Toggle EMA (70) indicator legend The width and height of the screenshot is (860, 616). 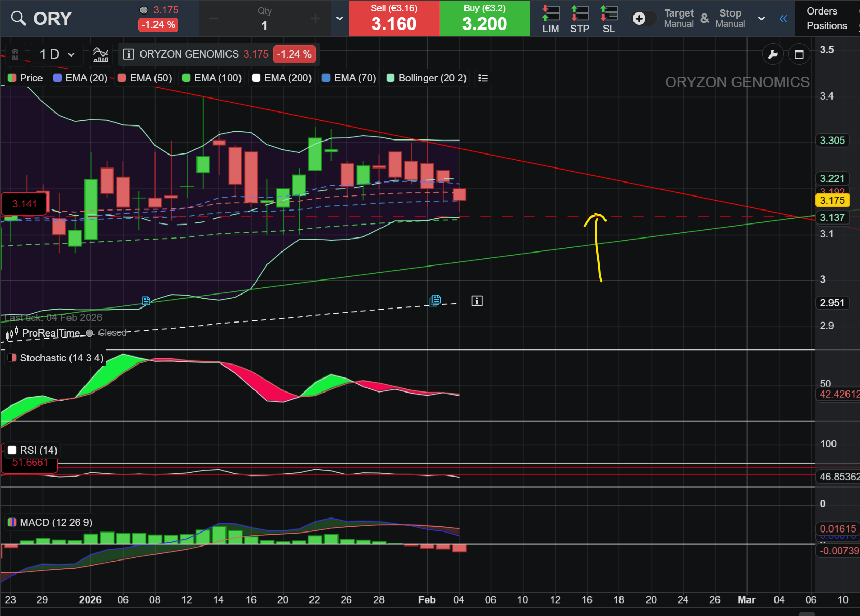[x=349, y=78]
